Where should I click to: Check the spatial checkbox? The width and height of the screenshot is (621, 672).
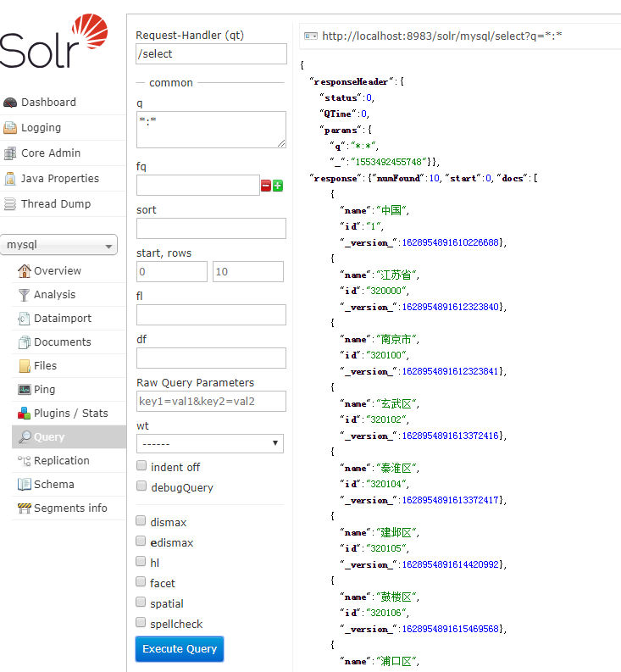[141, 602]
